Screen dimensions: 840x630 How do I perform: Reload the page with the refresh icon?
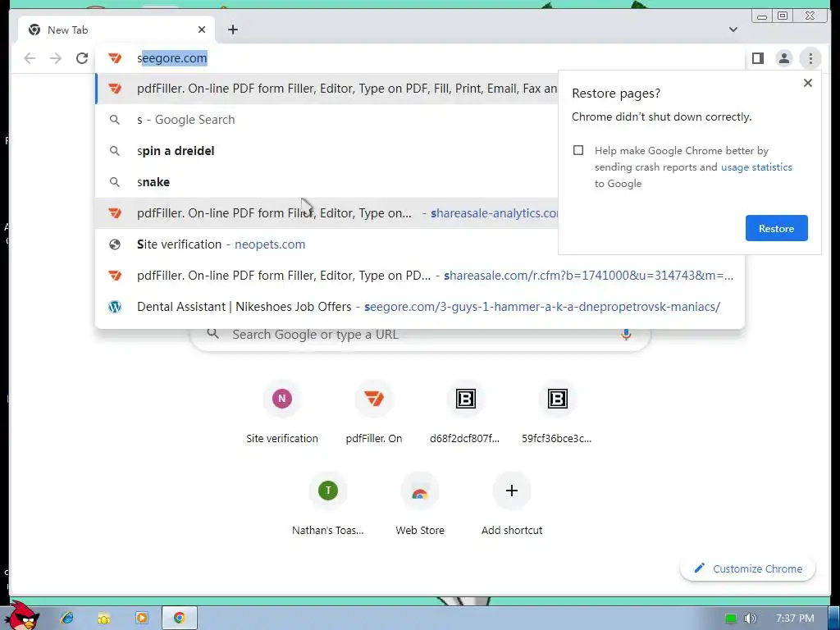click(x=82, y=58)
